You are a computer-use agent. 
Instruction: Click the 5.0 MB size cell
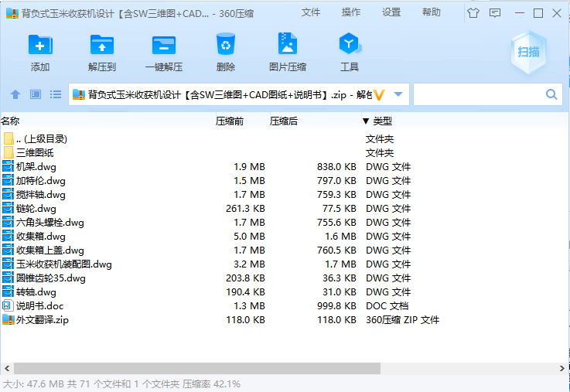click(x=249, y=237)
